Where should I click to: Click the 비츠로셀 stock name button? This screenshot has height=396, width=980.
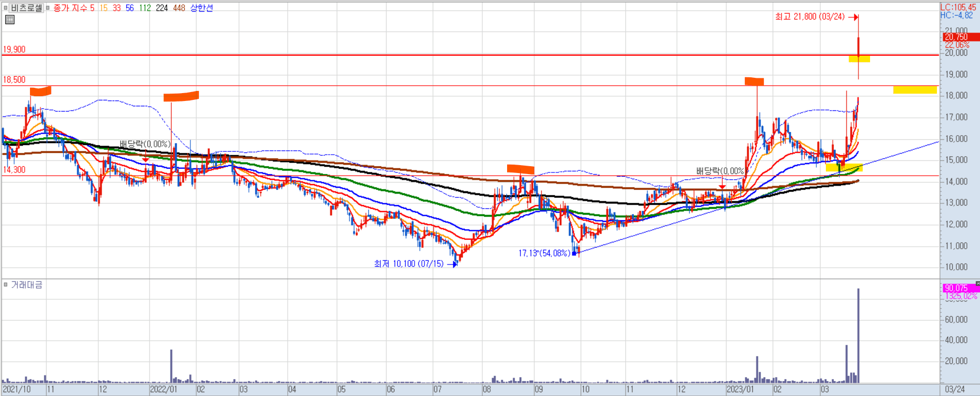point(26,8)
